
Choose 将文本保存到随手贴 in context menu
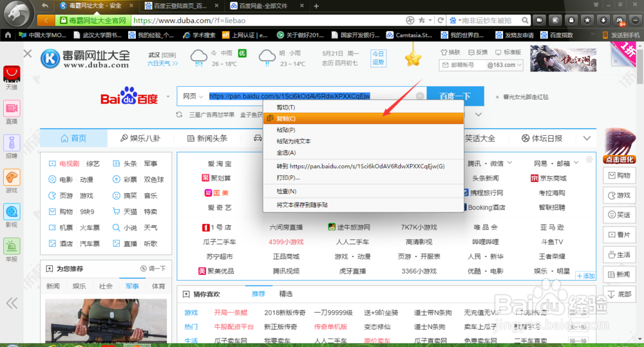click(363, 205)
